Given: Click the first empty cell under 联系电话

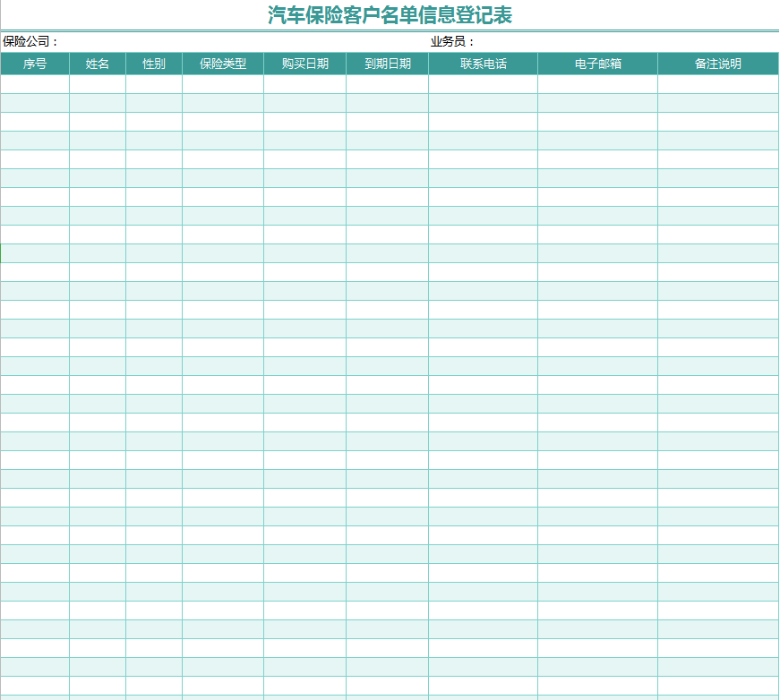Looking at the screenshot, I should 482,83.
